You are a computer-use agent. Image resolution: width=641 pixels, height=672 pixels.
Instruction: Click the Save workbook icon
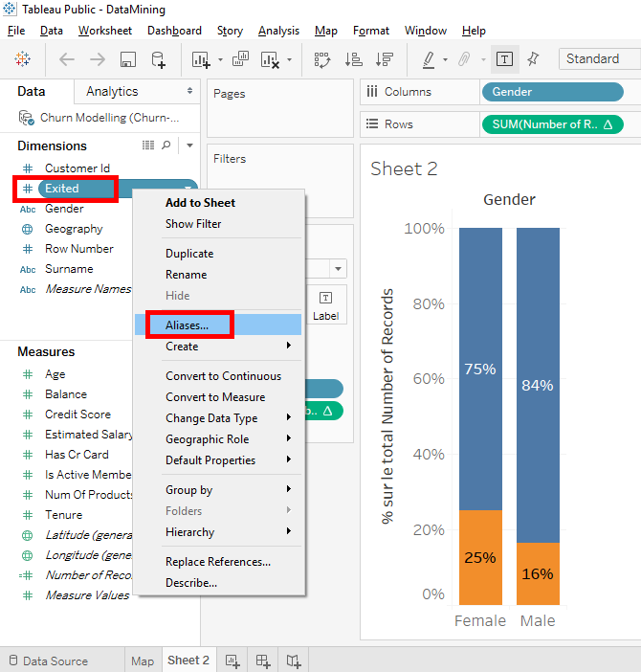[128, 59]
